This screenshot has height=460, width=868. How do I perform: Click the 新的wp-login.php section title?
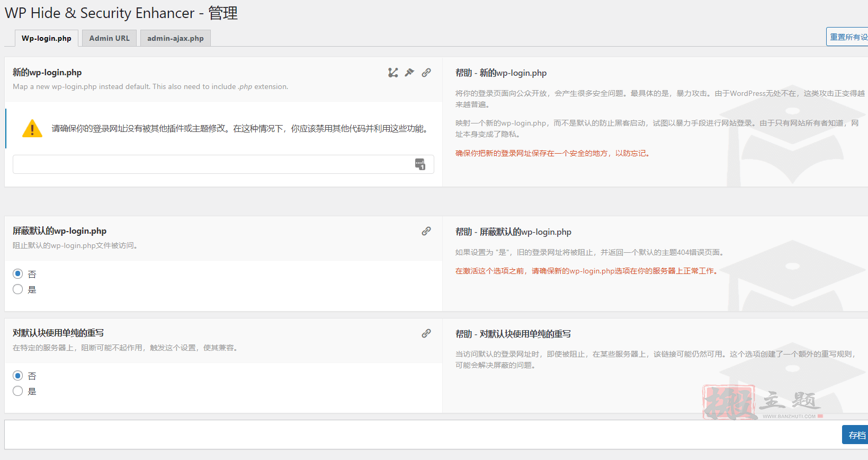point(47,73)
